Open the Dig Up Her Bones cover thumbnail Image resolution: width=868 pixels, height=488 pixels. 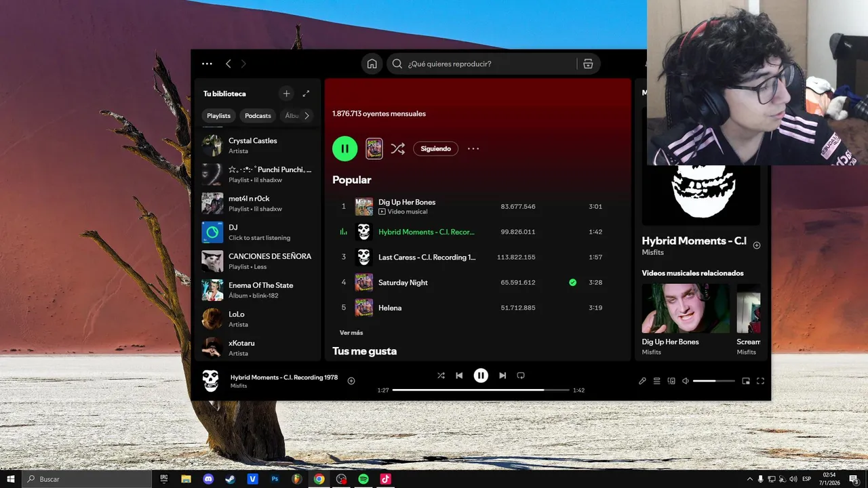click(364, 206)
